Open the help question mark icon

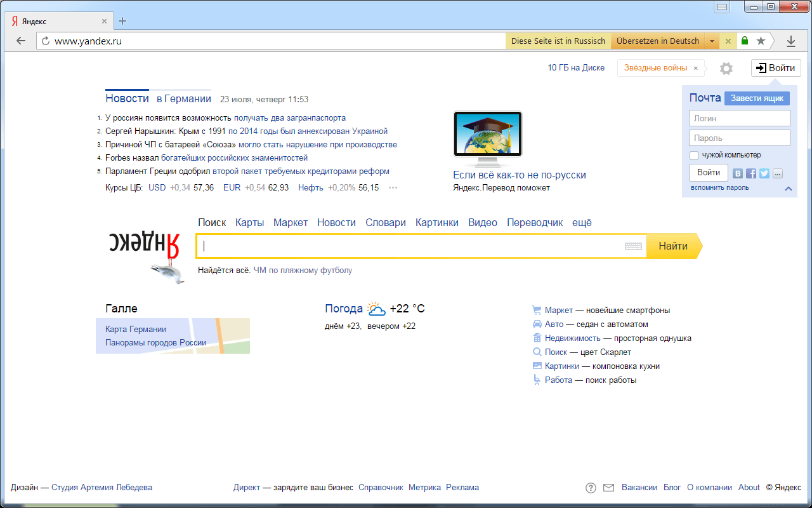pyautogui.click(x=591, y=488)
